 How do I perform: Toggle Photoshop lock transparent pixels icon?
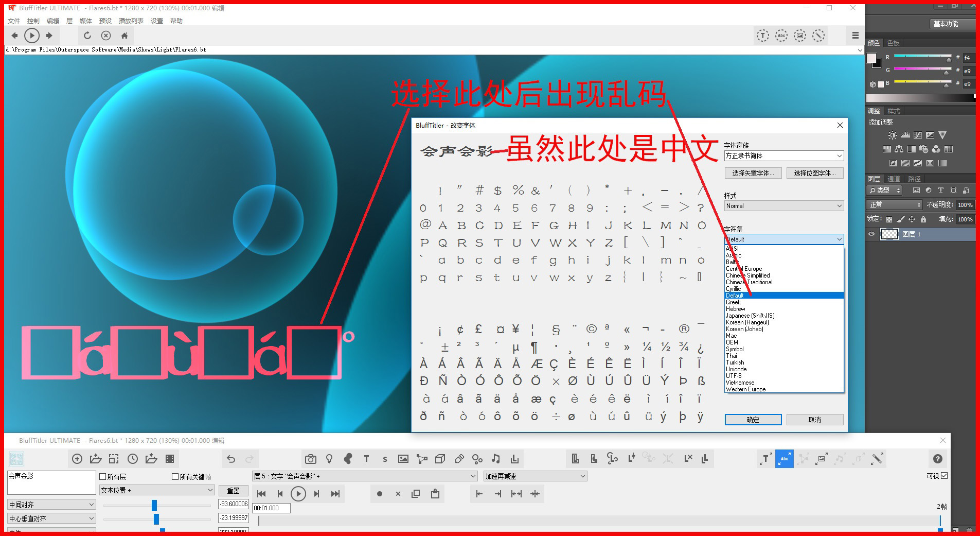889,219
